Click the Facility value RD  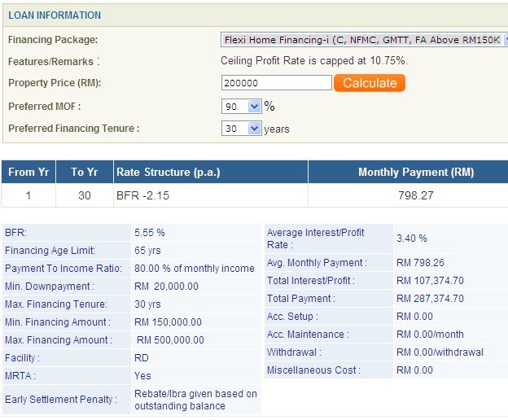tap(142, 358)
